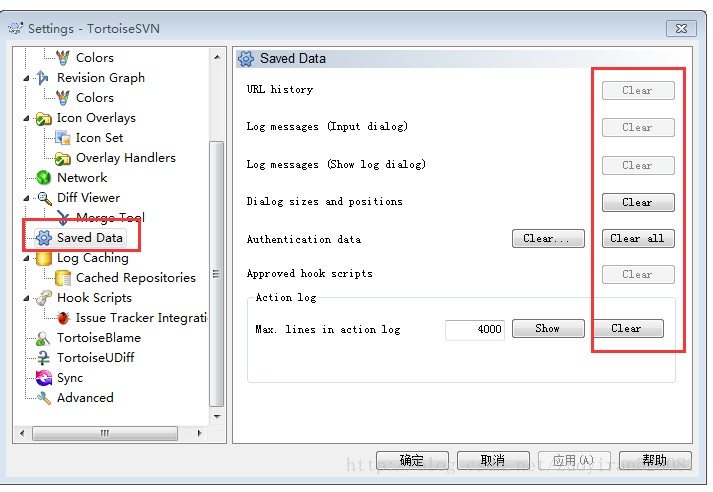Clear Approved hook scripts
This screenshot has height=492, width=713.
[x=638, y=274]
